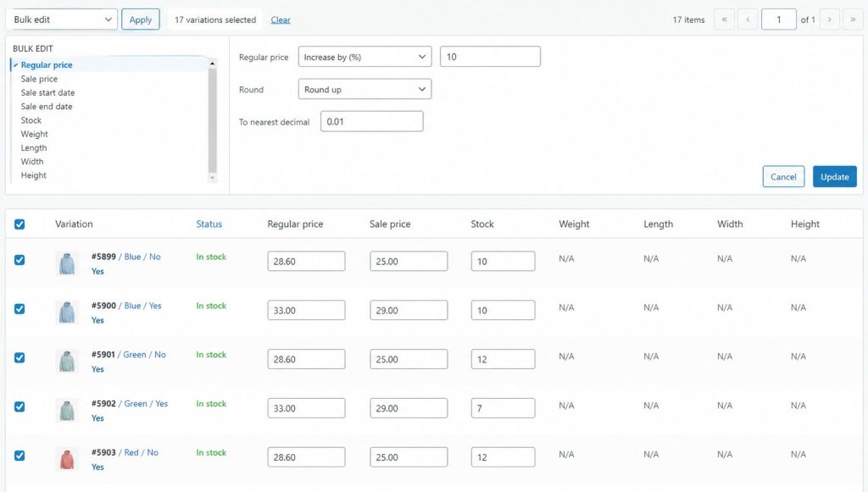The height and width of the screenshot is (492, 868).
Task: Click the Update button
Action: (835, 176)
